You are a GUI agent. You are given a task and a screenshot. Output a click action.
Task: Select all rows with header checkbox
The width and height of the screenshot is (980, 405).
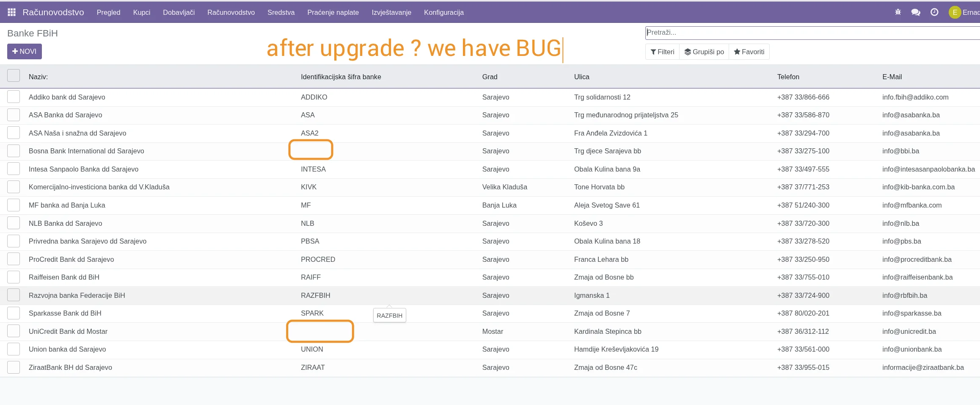(x=14, y=76)
